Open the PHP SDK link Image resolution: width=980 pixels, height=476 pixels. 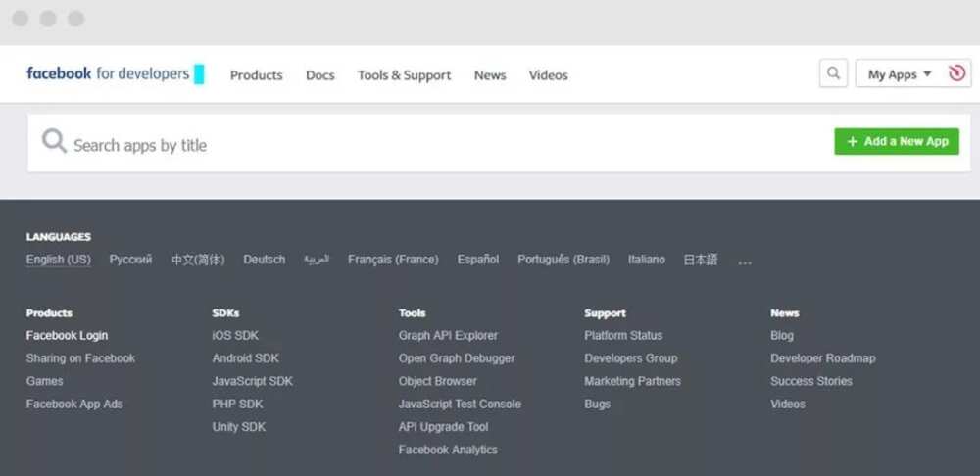(x=237, y=405)
